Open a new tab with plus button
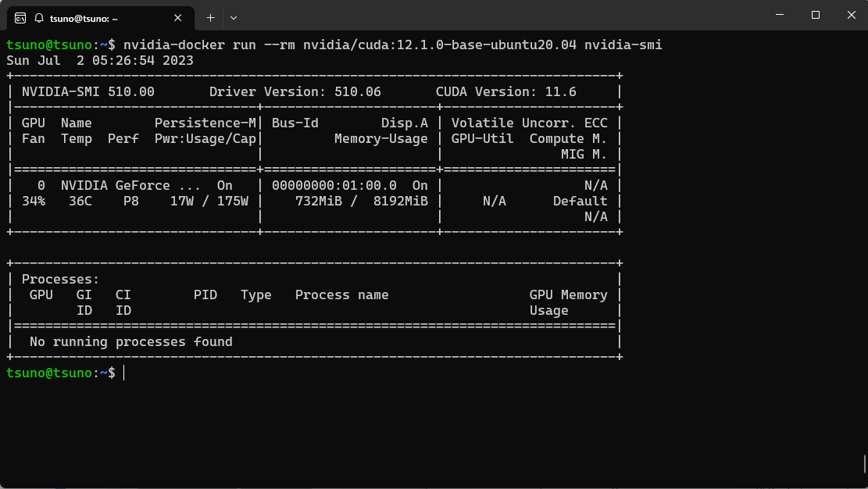The height and width of the screenshot is (489, 868). coord(210,18)
